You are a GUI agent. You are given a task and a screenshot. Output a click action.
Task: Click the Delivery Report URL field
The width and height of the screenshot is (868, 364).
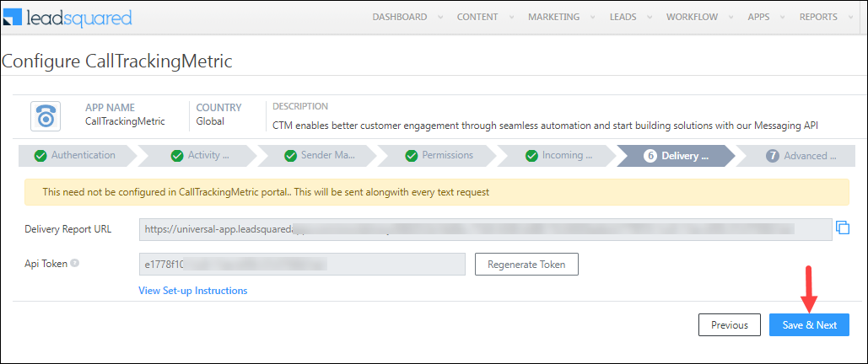click(x=486, y=229)
